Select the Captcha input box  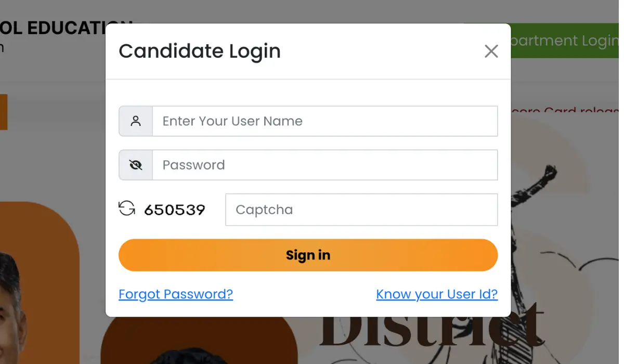361,210
